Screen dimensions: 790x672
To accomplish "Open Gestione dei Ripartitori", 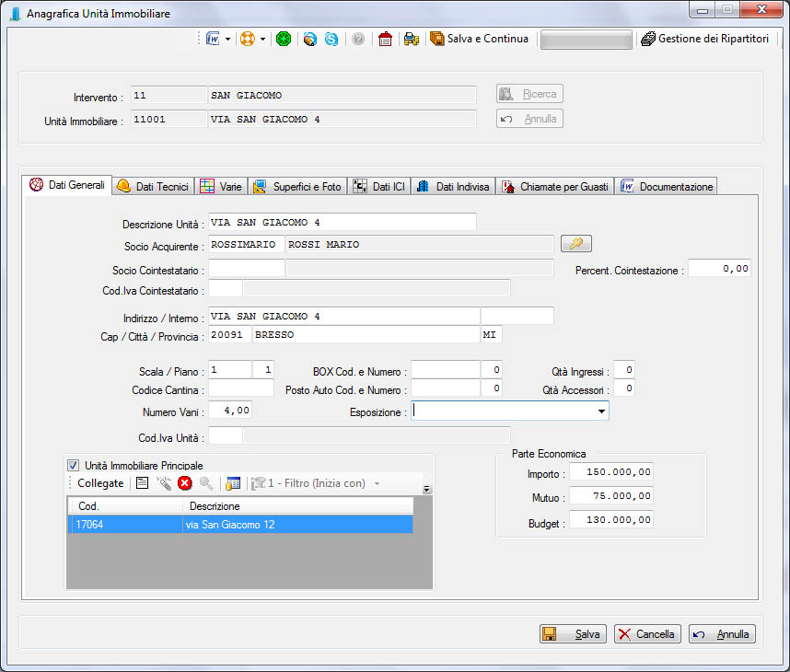I will [x=705, y=39].
